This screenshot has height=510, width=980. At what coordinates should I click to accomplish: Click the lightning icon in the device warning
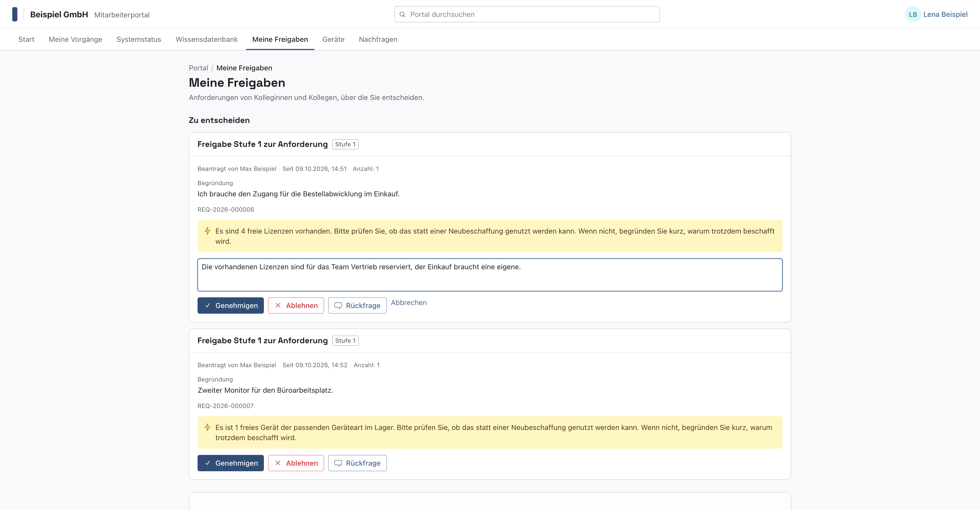click(207, 427)
